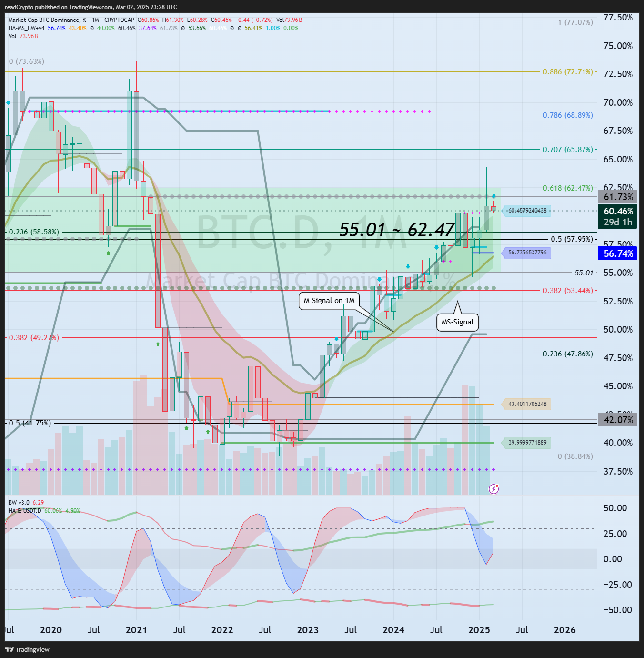Screen dimensions: 644x658
Task: Select the 0.5 (57.95%) Fibonacci label
Action: 572,239
